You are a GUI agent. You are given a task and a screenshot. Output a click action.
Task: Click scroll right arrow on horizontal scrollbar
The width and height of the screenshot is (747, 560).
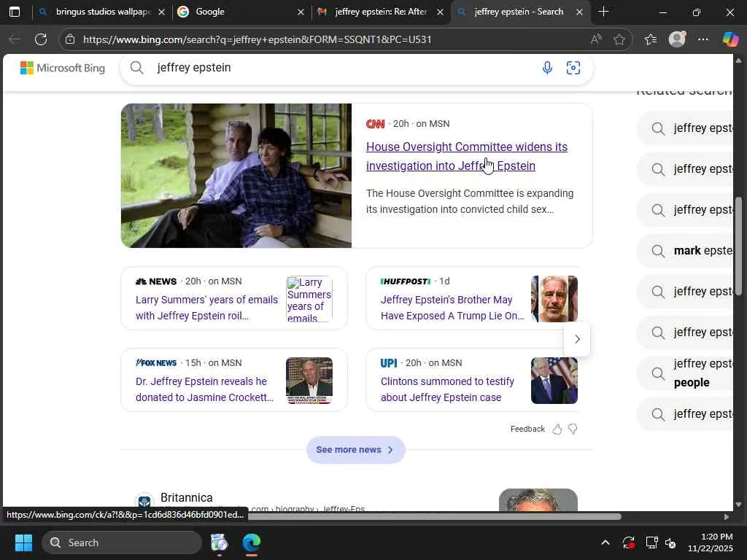(726, 517)
